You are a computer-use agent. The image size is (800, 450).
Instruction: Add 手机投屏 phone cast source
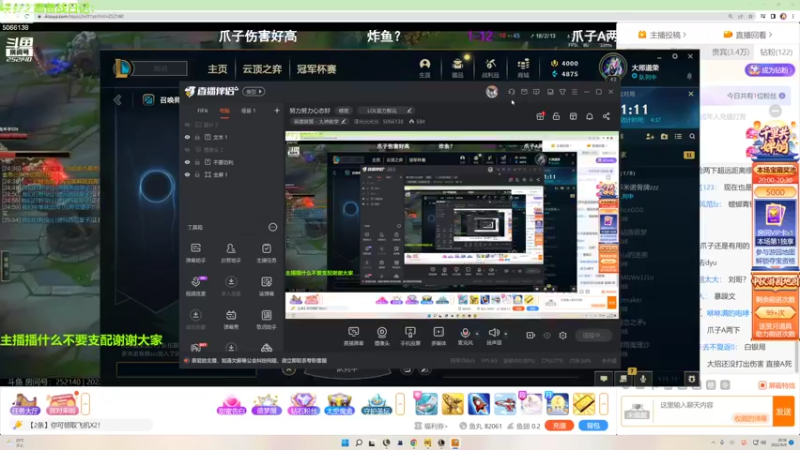click(x=410, y=336)
